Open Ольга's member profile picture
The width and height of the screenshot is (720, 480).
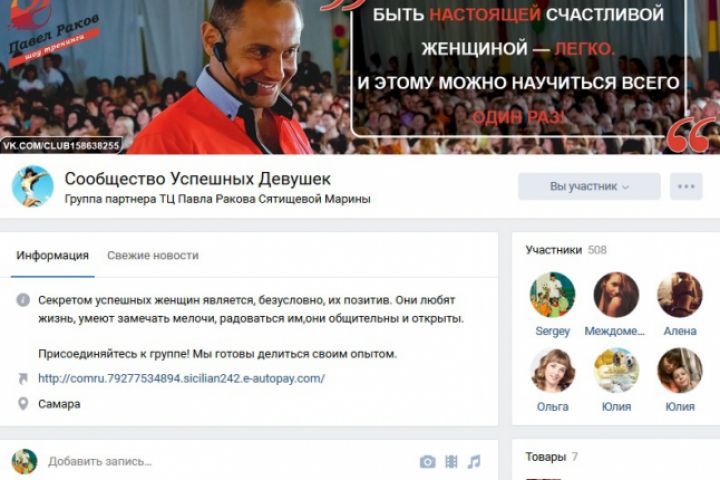pyautogui.click(x=552, y=371)
